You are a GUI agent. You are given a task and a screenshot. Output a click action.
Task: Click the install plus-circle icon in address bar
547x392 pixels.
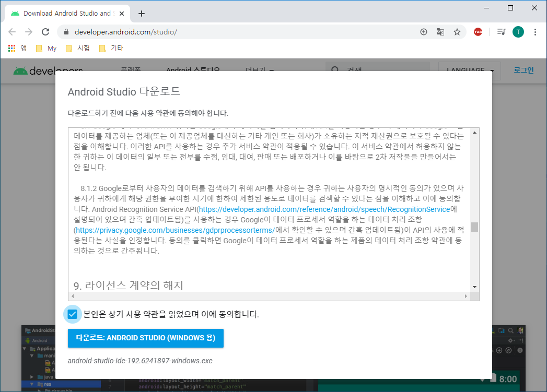tap(424, 32)
